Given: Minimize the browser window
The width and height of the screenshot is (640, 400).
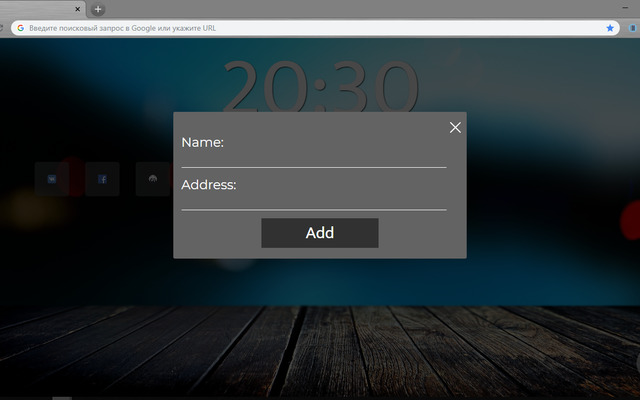Looking at the screenshot, I should pos(625,8).
